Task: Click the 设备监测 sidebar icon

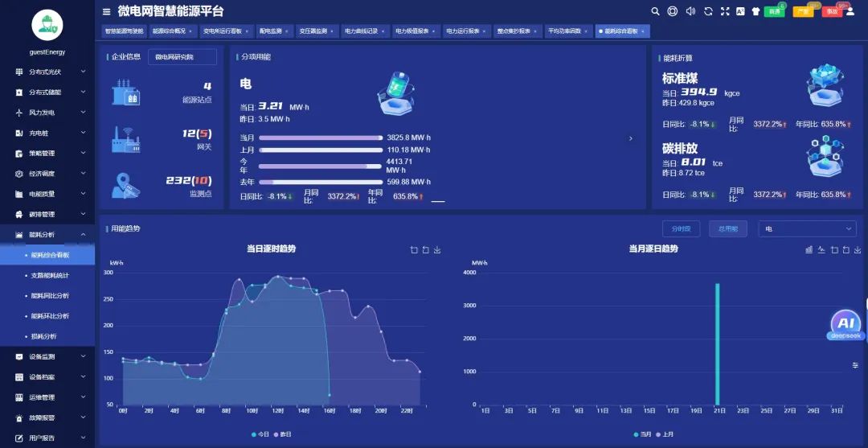Action: tap(18, 356)
